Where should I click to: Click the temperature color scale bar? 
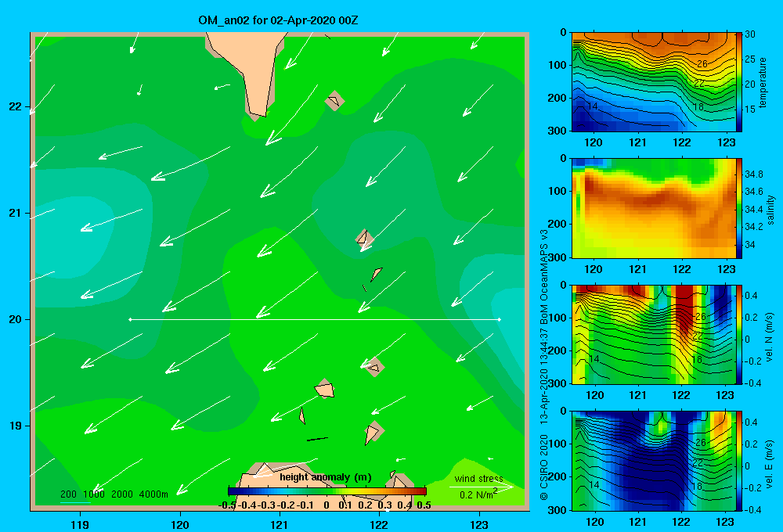click(739, 82)
